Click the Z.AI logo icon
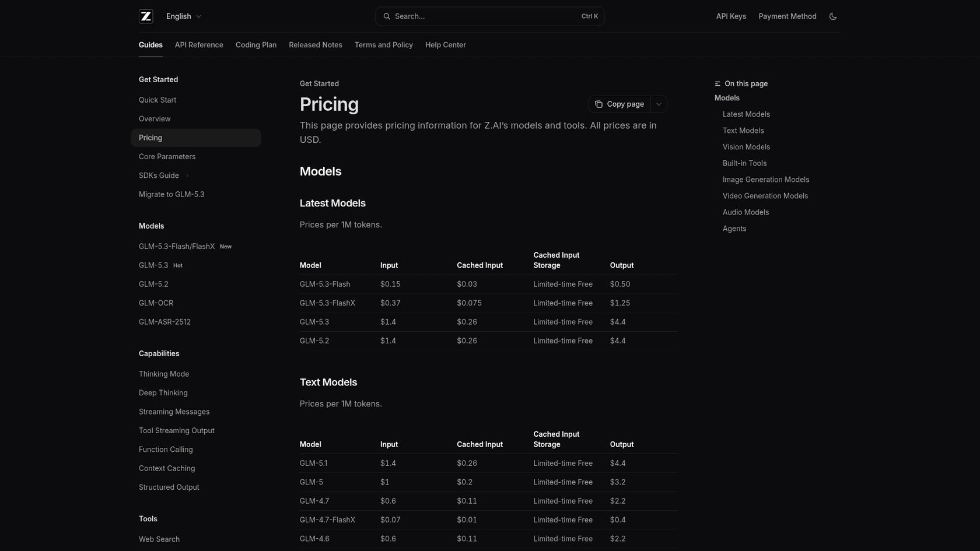The image size is (980, 551). tap(146, 16)
